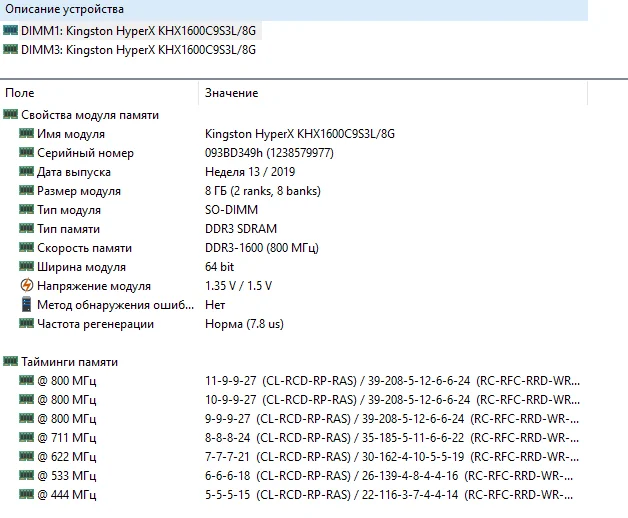Click icon beside Дата выпуска

pyautogui.click(x=26, y=171)
